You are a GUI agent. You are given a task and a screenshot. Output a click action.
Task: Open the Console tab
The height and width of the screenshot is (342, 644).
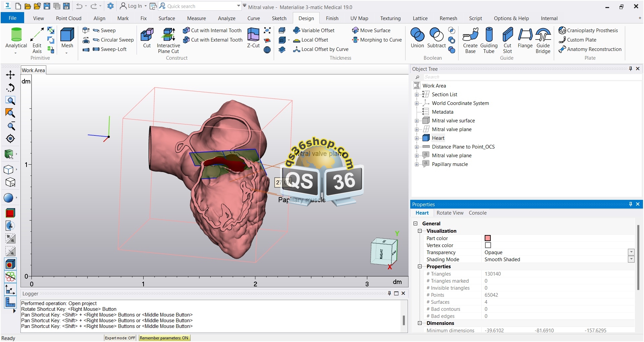click(x=478, y=213)
